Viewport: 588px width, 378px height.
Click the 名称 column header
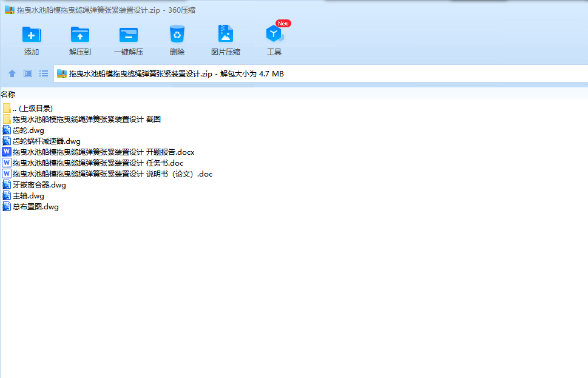(x=8, y=95)
